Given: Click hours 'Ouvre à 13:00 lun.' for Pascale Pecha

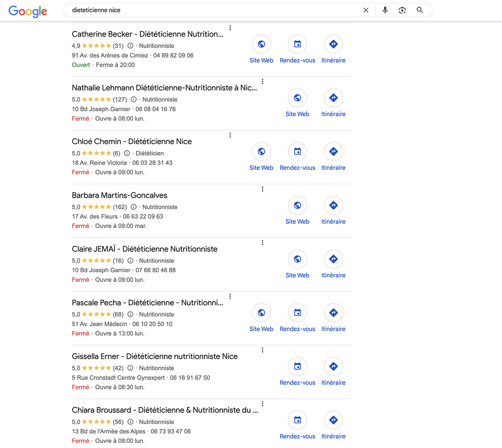Looking at the screenshot, I should [120, 333].
